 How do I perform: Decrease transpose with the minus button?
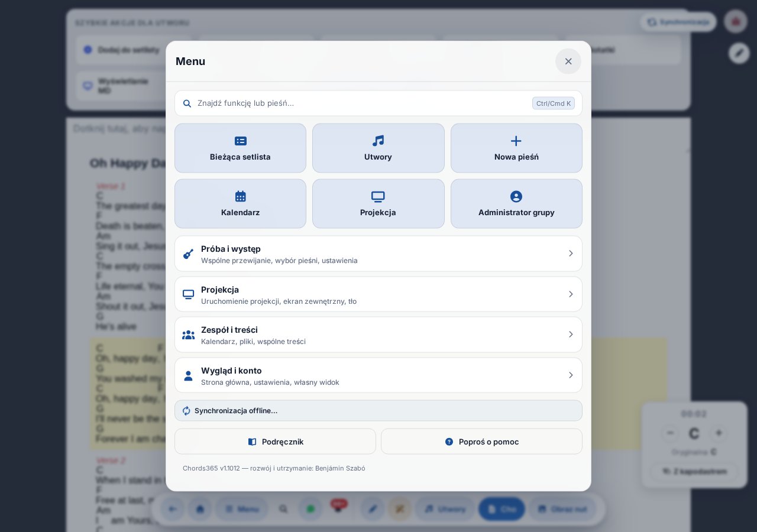(x=670, y=433)
